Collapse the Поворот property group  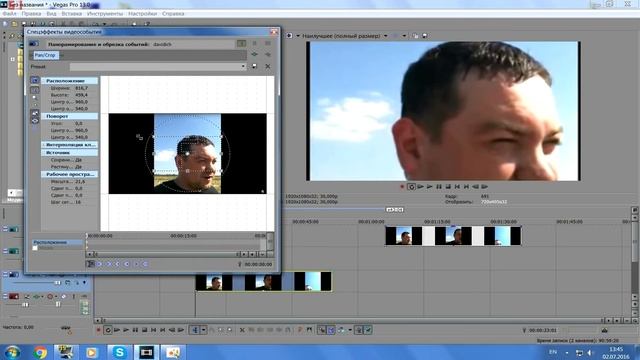(x=70, y=116)
